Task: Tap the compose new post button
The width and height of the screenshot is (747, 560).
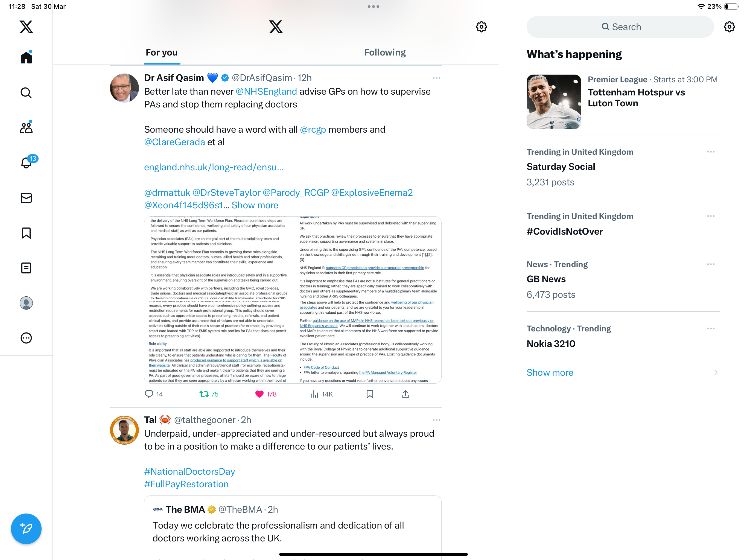Action: click(x=26, y=529)
